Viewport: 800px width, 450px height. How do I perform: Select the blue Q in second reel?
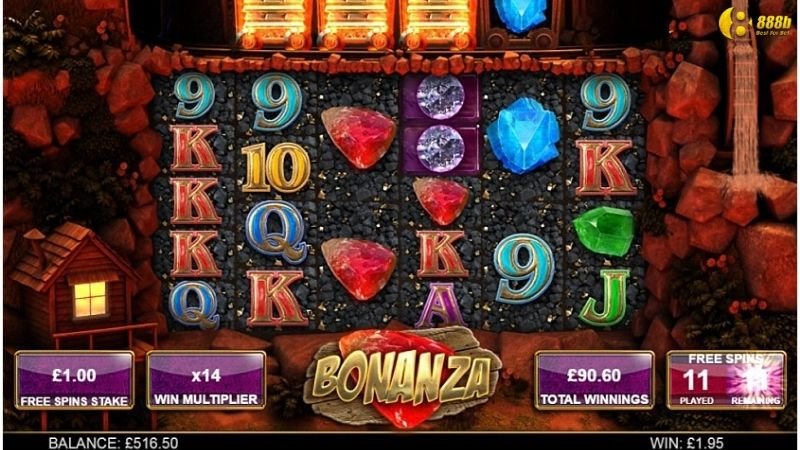[276, 231]
